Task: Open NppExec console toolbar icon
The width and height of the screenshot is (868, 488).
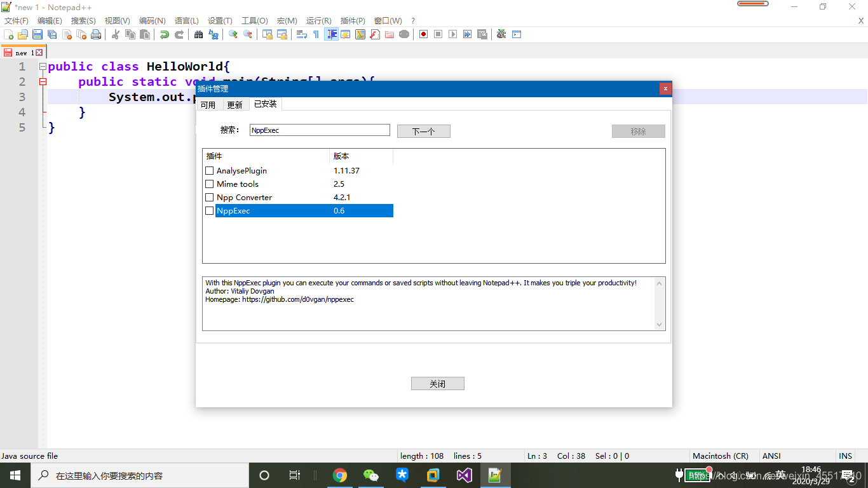Action: coord(517,34)
